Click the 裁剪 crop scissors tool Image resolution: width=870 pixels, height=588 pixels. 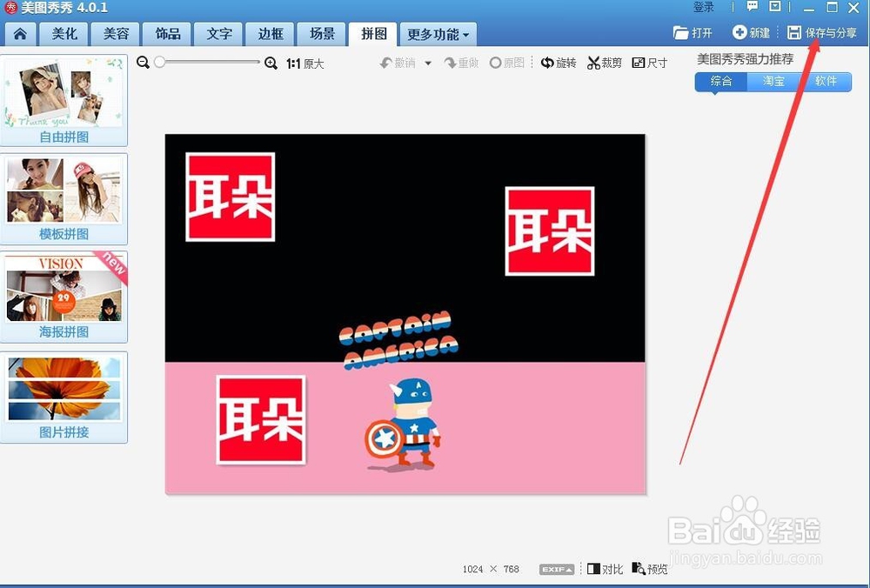pyautogui.click(x=605, y=63)
